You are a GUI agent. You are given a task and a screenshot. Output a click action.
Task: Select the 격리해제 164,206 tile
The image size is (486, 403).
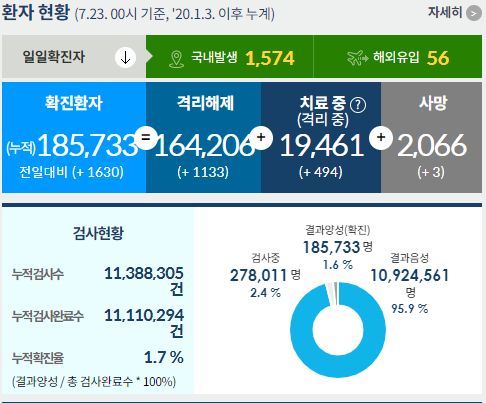[203, 137]
